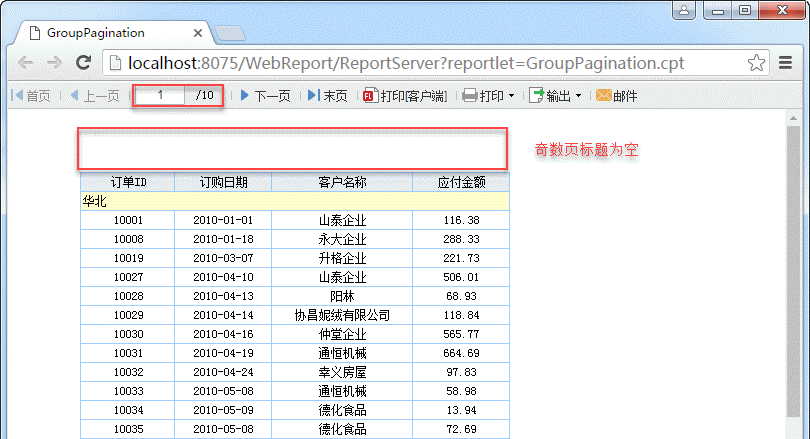Click order ID 10034 cell
The height and width of the screenshot is (439, 810).
pos(128,410)
